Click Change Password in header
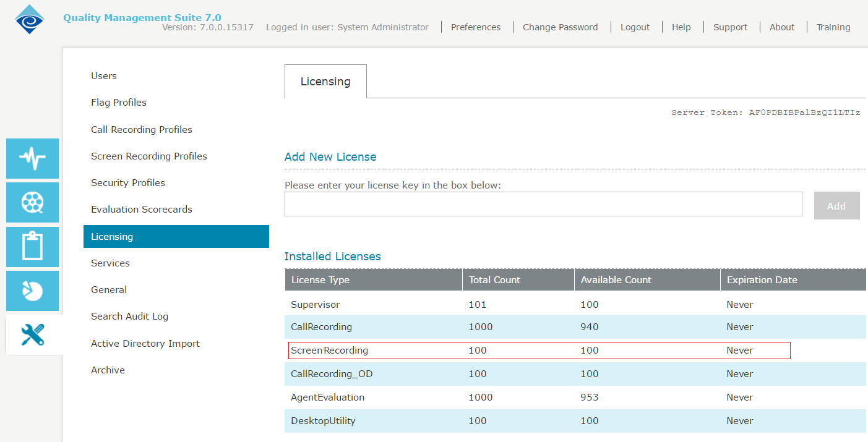Image resolution: width=868 pixels, height=442 pixels. point(561,27)
